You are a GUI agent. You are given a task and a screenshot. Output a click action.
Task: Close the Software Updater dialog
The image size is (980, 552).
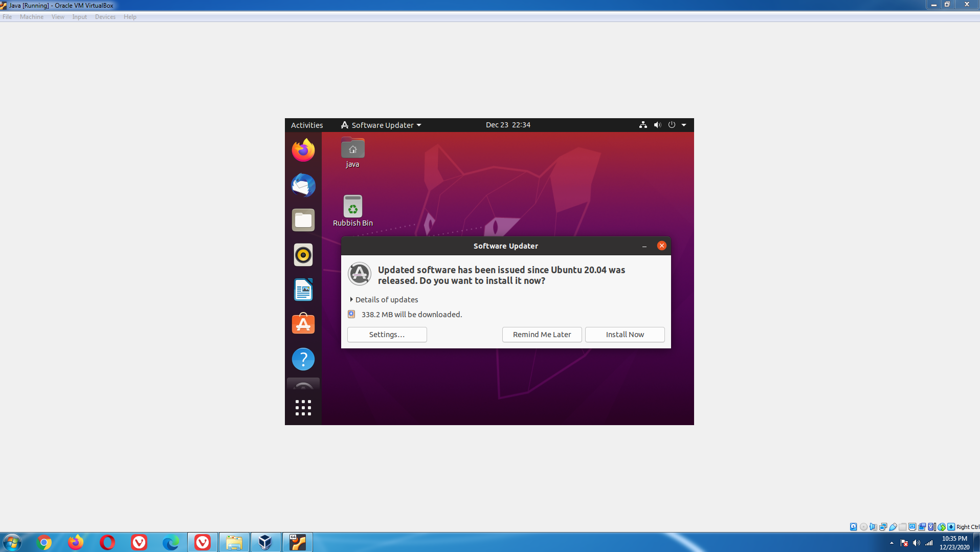coord(661,246)
